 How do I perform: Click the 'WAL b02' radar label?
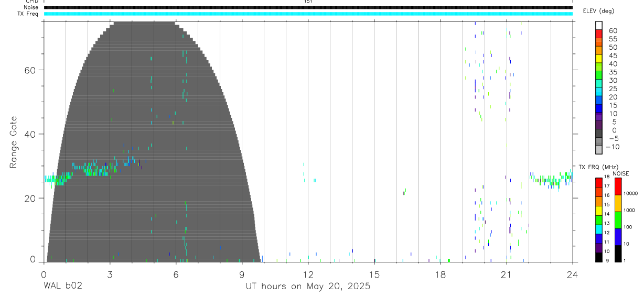point(62,286)
